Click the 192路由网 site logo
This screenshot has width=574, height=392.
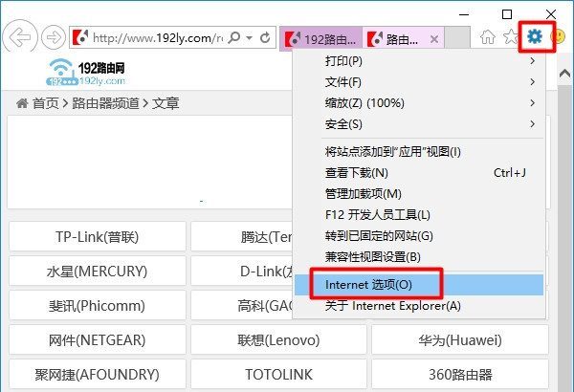click(x=86, y=72)
